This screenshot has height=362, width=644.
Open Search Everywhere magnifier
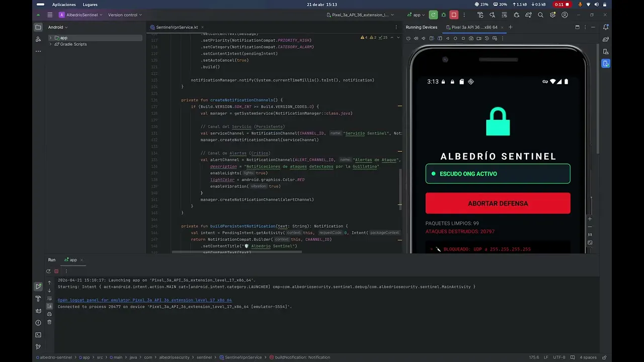[540, 15]
